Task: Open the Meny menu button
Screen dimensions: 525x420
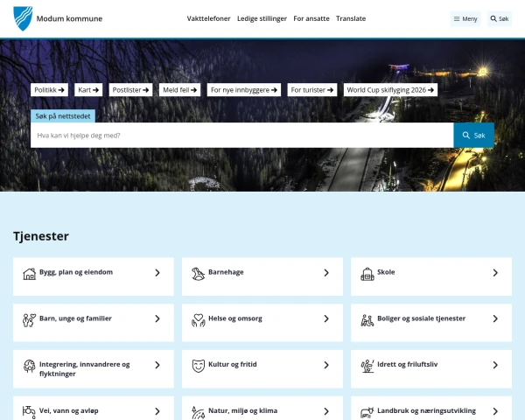Action: (465, 18)
